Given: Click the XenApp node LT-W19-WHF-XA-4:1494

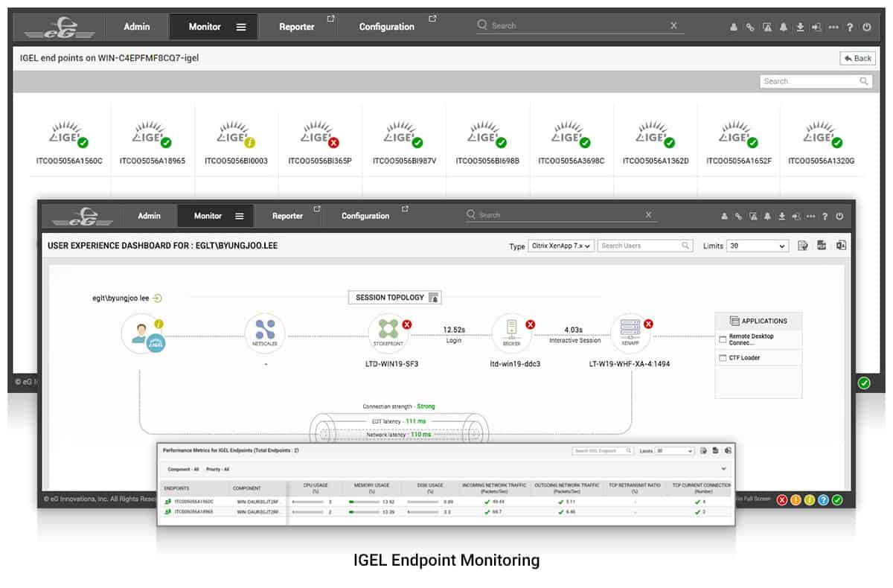Looking at the screenshot, I should click(630, 333).
